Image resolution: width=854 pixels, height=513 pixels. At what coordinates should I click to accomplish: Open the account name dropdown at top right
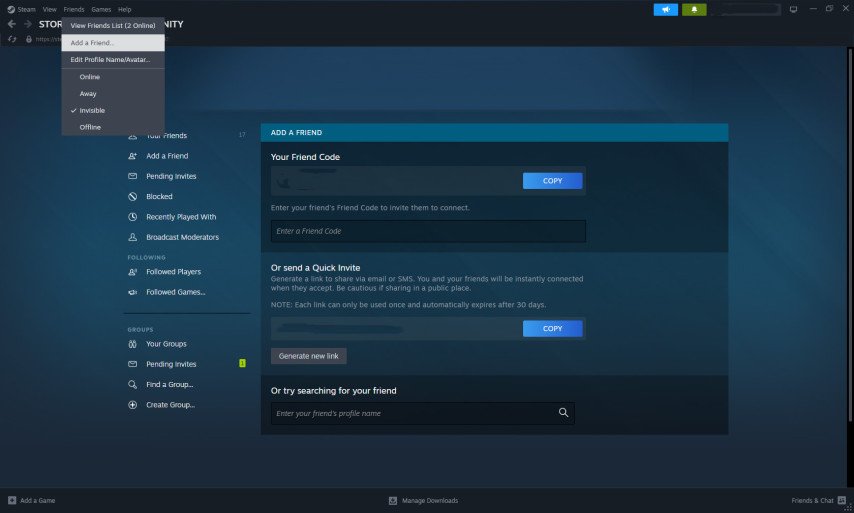(750, 9)
